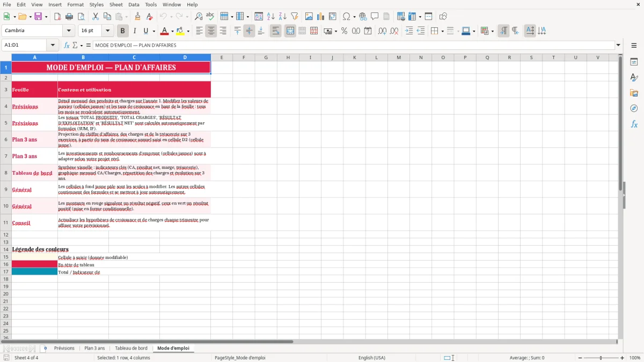
Task: Insert a hyperlink
Action: [x=363, y=17]
